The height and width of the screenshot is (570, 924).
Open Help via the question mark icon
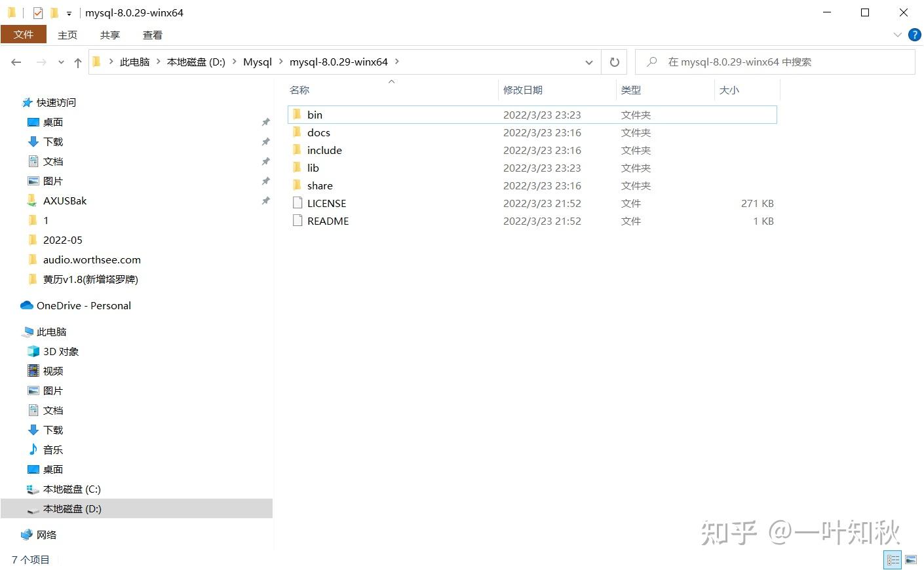914,35
